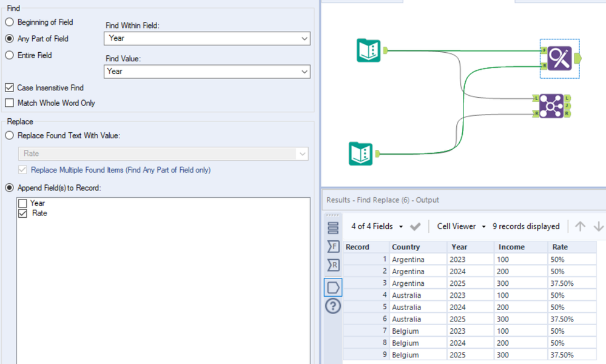Image resolution: width=606 pixels, height=364 pixels.
Task: Sort by the Country column header
Action: (x=418, y=247)
